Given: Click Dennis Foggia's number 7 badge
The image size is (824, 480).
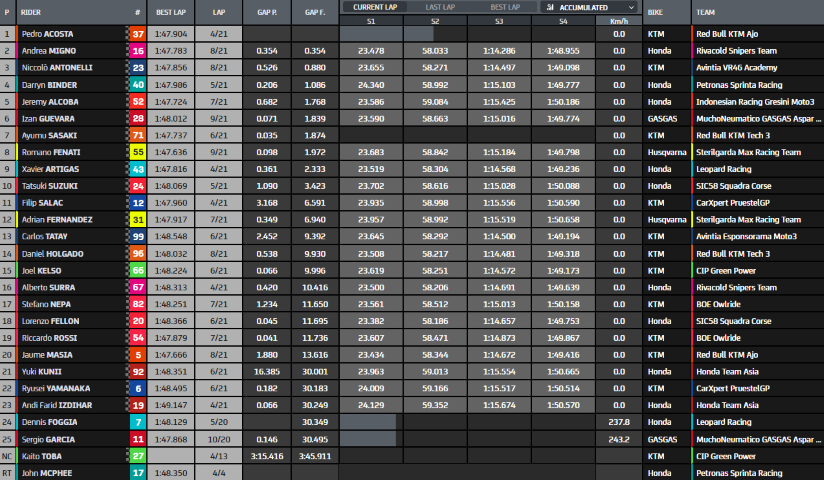Looking at the screenshot, I should (137, 422).
